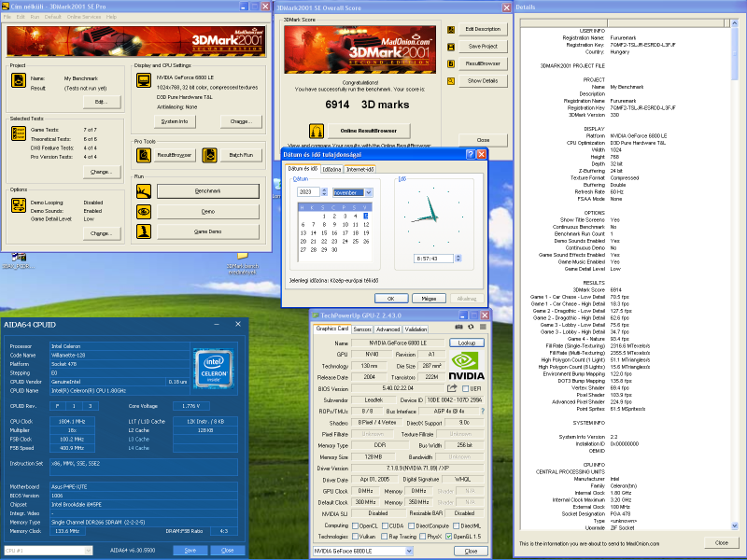Click the Benchmark button
The height and width of the screenshot is (560, 747).
coord(207,191)
